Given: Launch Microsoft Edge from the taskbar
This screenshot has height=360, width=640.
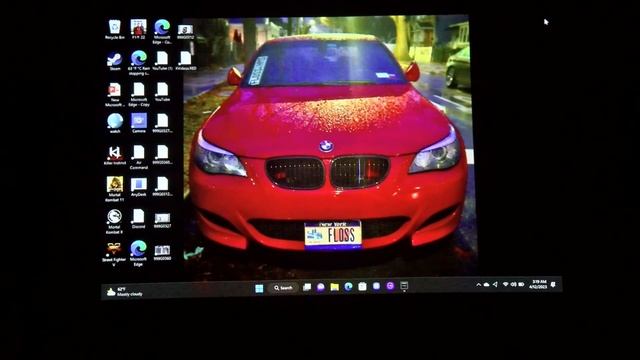Looking at the screenshot, I should (x=349, y=287).
